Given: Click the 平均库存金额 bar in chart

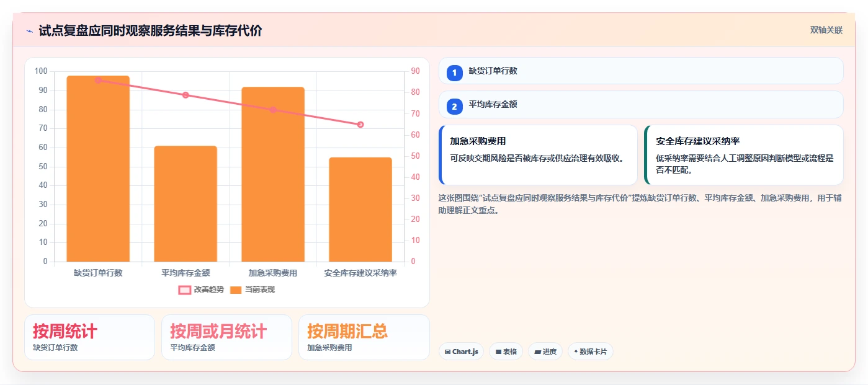Looking at the screenshot, I should click(x=186, y=204).
